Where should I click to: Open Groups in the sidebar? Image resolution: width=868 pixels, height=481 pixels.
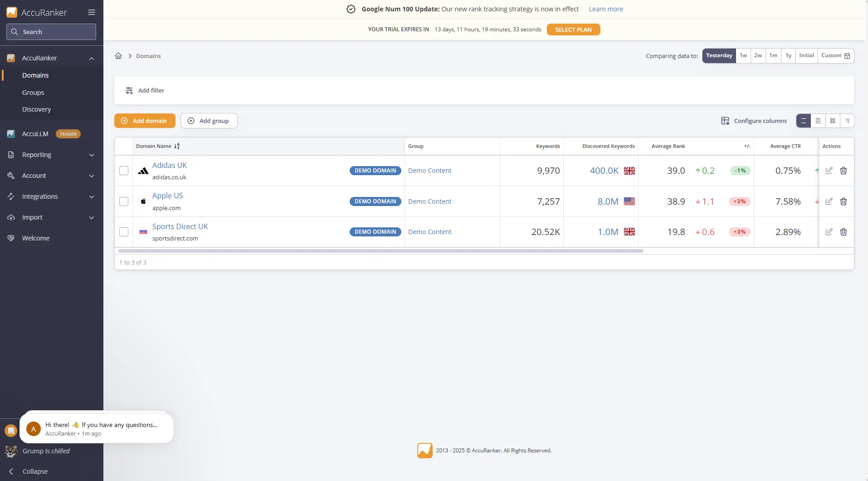[x=33, y=93]
